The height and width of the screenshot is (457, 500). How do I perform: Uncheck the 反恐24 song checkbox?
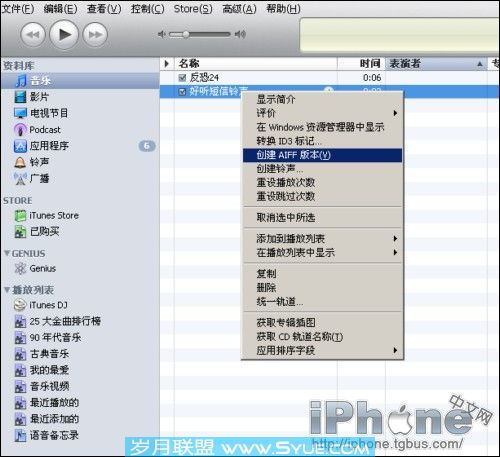(x=182, y=78)
